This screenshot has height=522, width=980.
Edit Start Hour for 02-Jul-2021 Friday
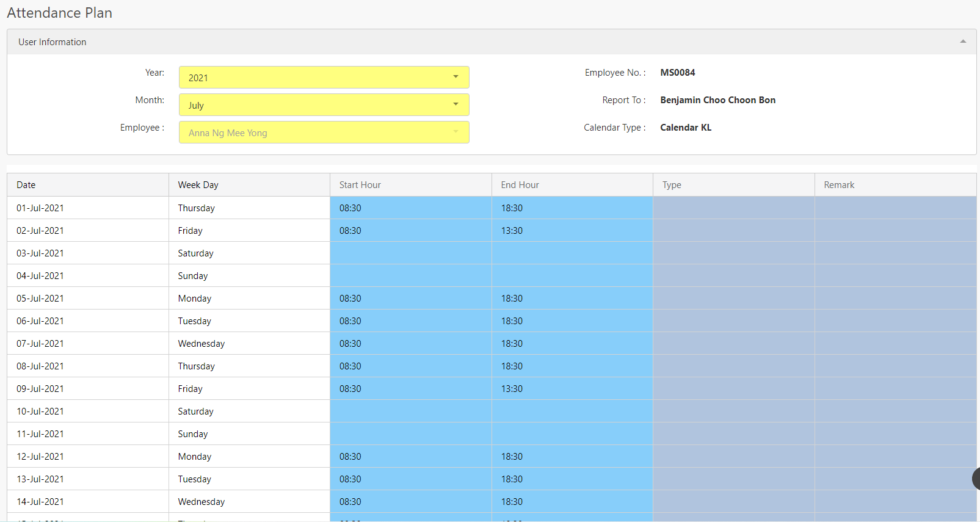point(411,231)
